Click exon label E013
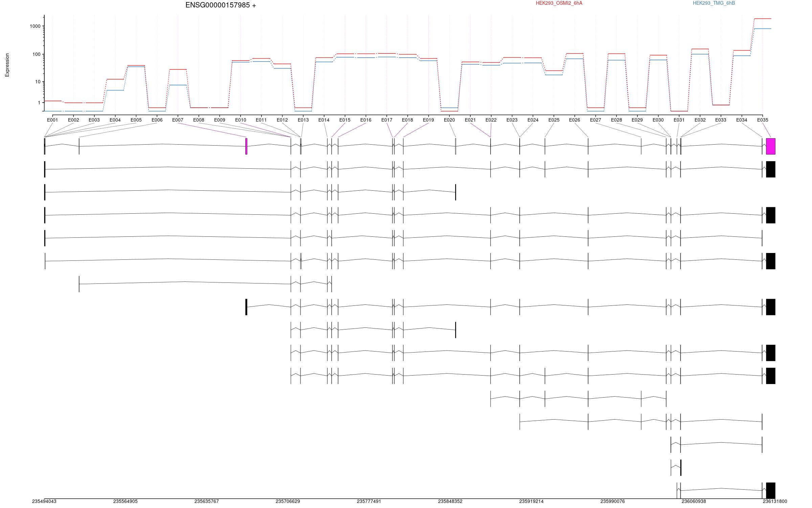Image resolution: width=812 pixels, height=508 pixels. click(x=303, y=120)
